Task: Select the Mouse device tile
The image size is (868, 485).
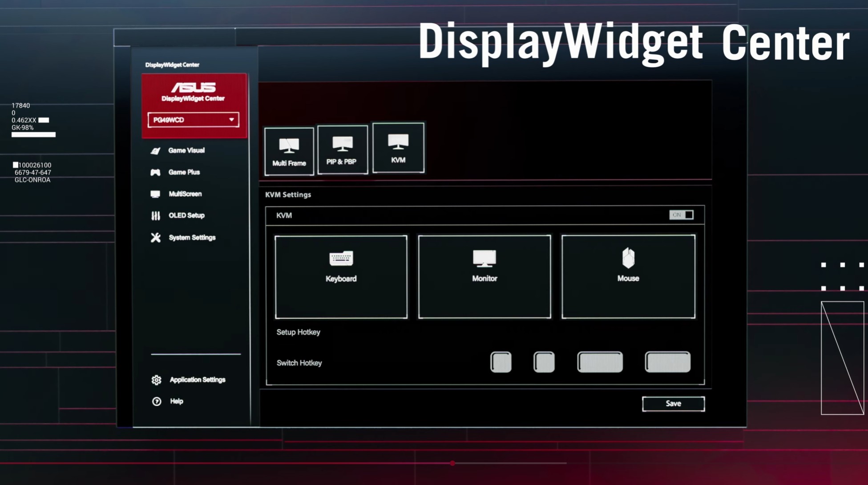Action: click(628, 277)
